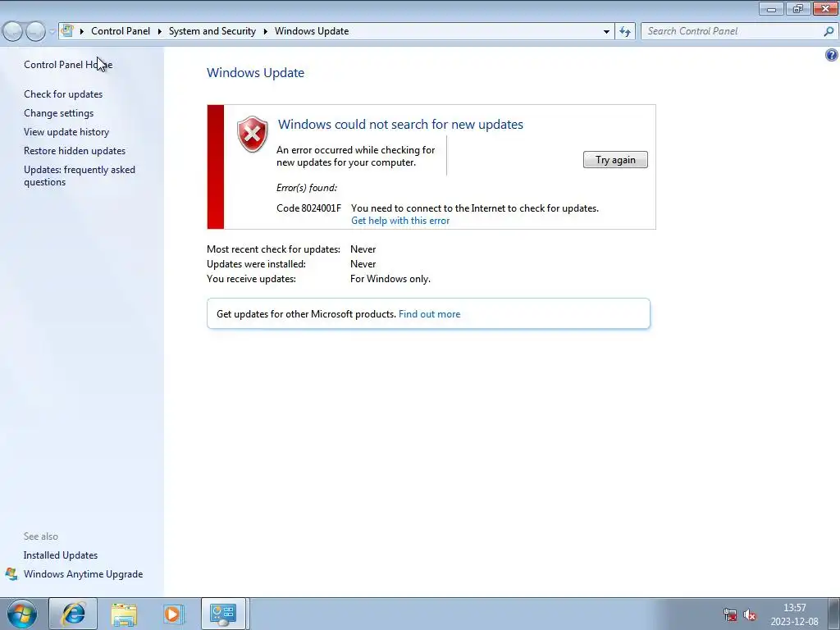Select the Control Panel breadcrumb
Image resolution: width=840 pixels, height=630 pixels.
pyautogui.click(x=121, y=31)
